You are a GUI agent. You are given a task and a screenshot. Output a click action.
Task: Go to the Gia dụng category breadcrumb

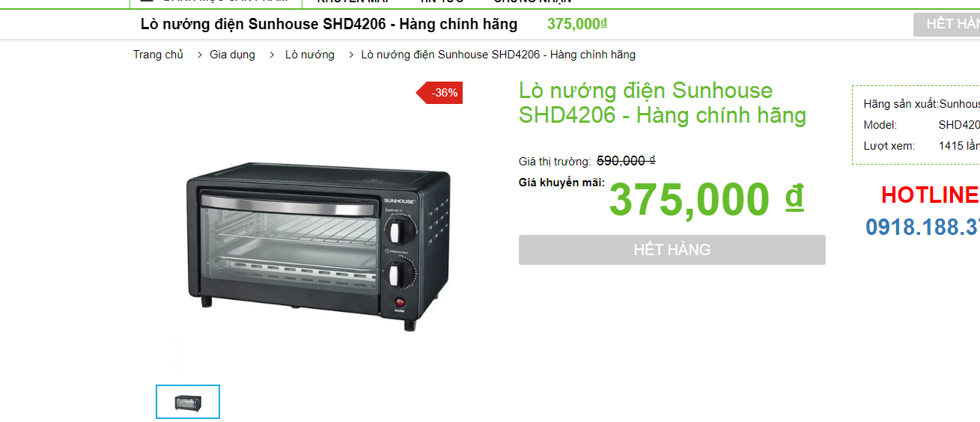232,55
